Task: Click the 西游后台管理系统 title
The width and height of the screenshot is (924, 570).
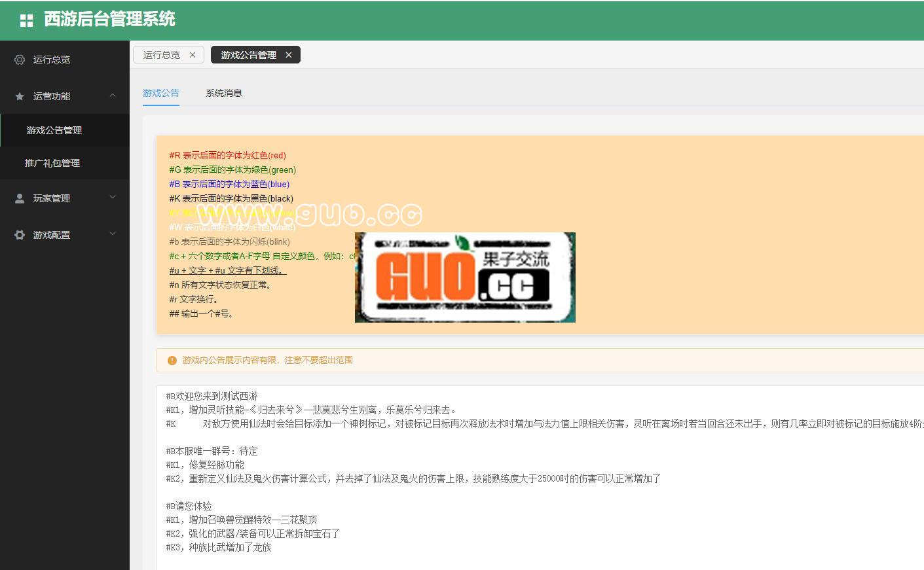Action: pos(109,20)
